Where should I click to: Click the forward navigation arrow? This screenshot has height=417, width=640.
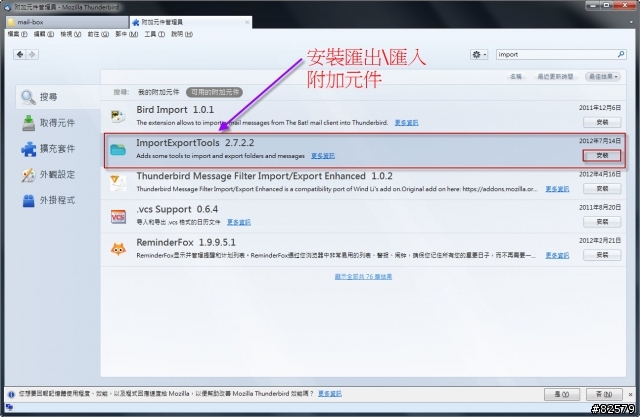[x=32, y=54]
